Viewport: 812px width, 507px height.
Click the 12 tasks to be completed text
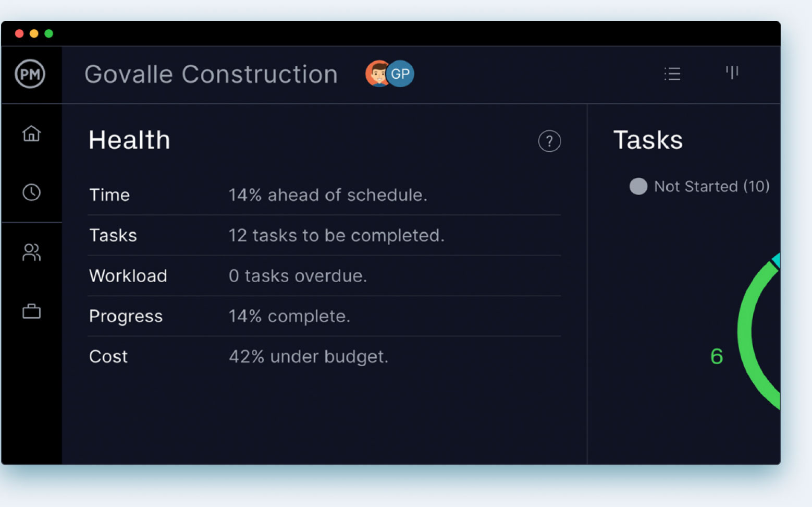[337, 235]
